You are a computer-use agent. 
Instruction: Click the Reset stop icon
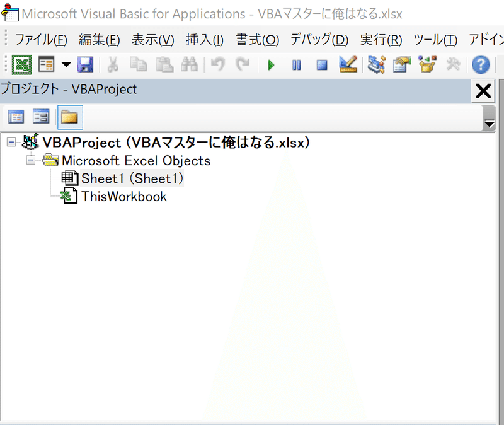click(322, 66)
